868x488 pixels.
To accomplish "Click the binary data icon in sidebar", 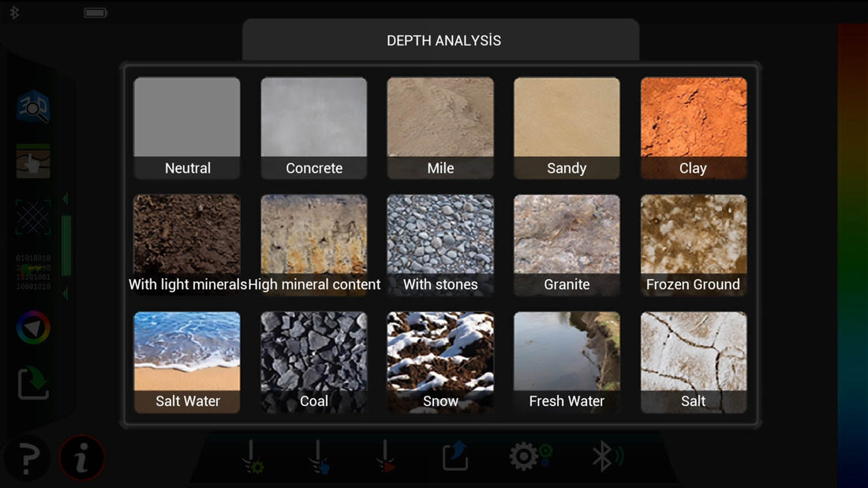I will click(33, 272).
